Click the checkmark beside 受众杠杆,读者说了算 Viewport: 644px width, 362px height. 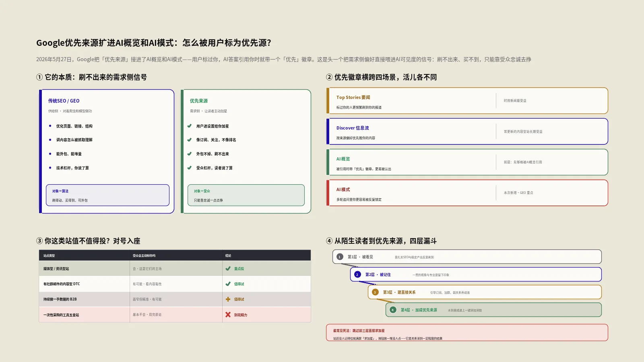pos(190,168)
